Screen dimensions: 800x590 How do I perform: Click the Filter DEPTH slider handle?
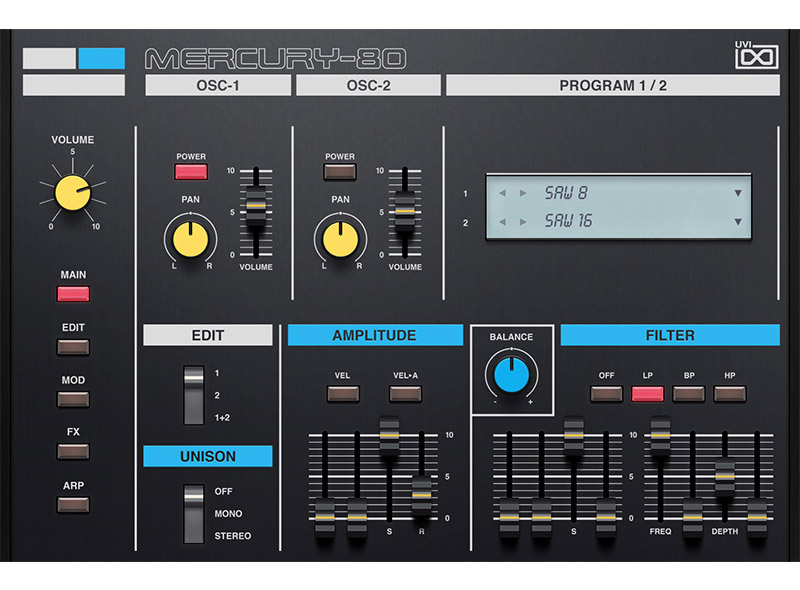[724, 476]
